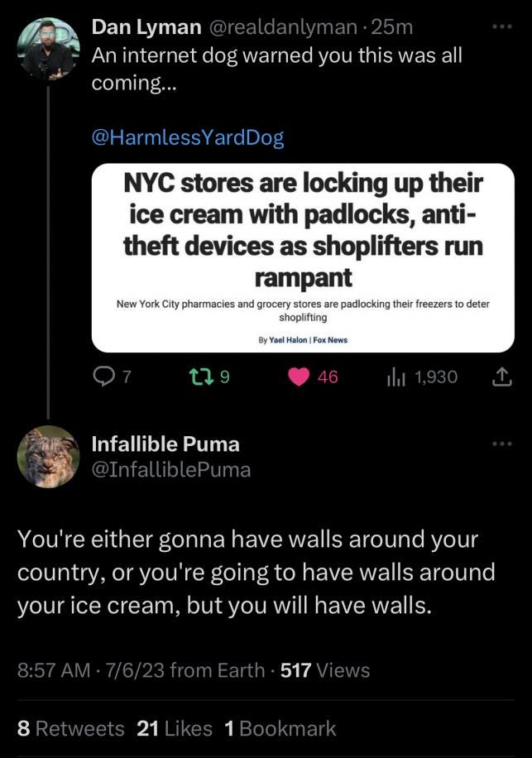View analytics via the bar chart icon
The image size is (532, 758).
pyautogui.click(x=396, y=377)
